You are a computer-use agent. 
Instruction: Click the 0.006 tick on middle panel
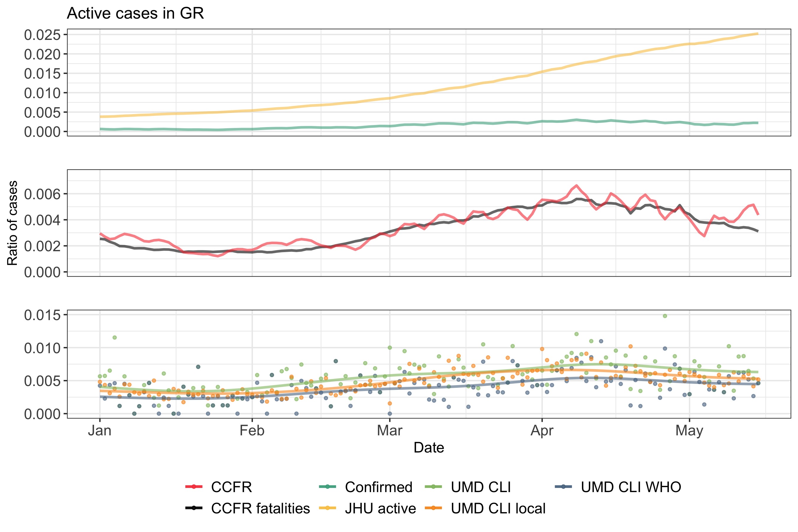(42, 194)
